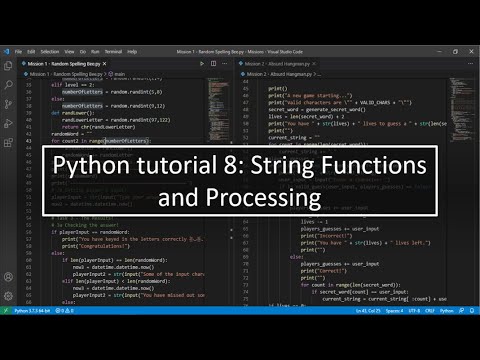Open the errors and warnings problems indicator
The image size is (480, 360).
pyautogui.click(x=64, y=311)
